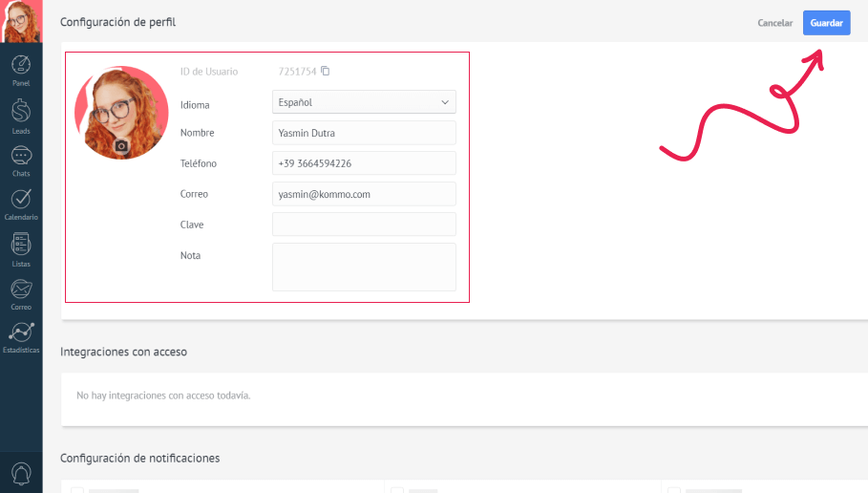This screenshot has height=493, width=868.
Task: Click Cancelar to discard changes
Action: point(774,23)
